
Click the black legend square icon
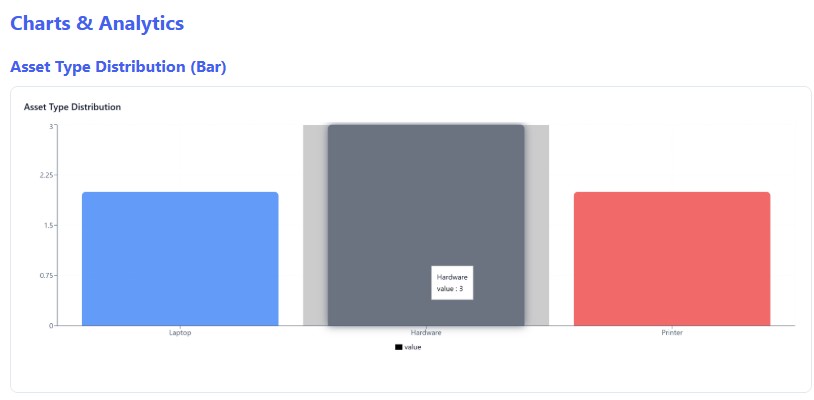tap(398, 347)
